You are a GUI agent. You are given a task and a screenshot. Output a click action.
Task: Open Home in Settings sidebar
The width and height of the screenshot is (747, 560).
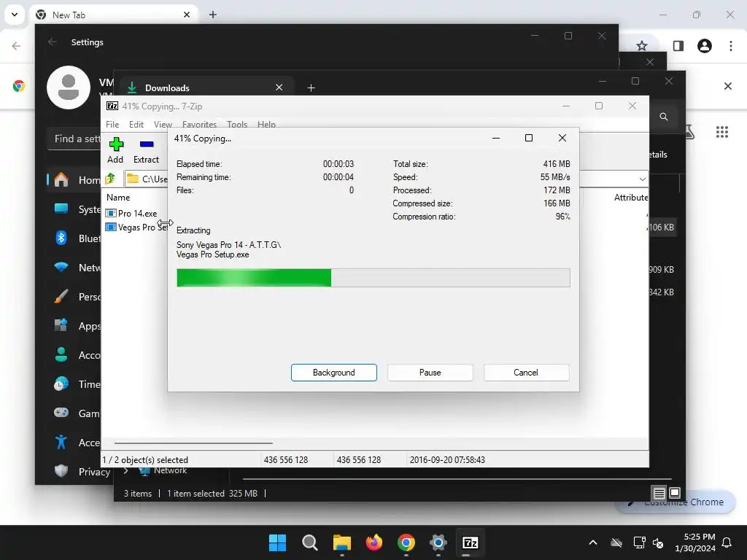pyautogui.click(x=75, y=180)
